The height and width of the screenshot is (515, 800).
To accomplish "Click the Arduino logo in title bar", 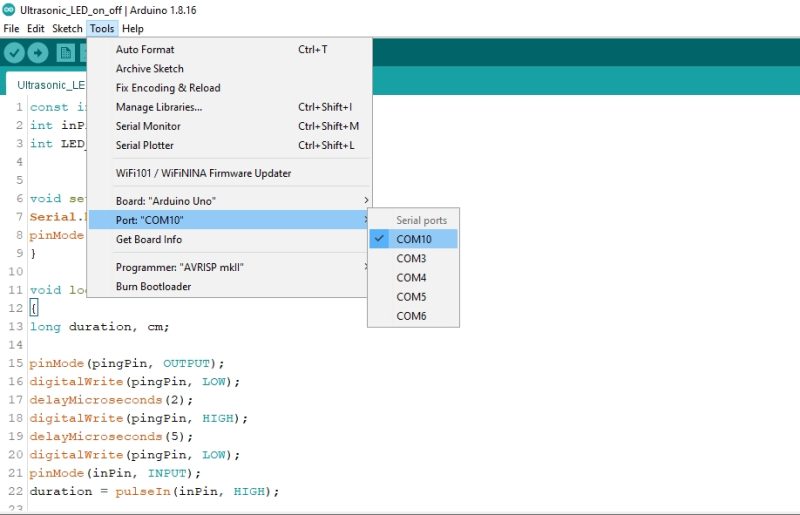I will [x=10, y=10].
